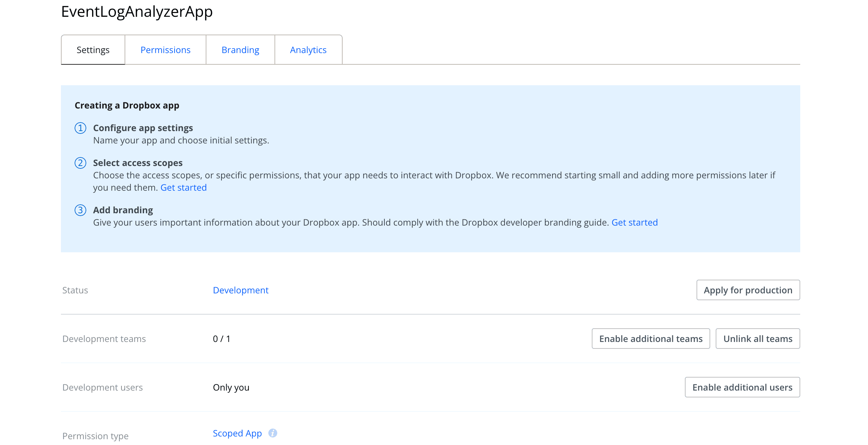This screenshot has height=445, width=868.
Task: Click Enable additional users
Action: (742, 387)
